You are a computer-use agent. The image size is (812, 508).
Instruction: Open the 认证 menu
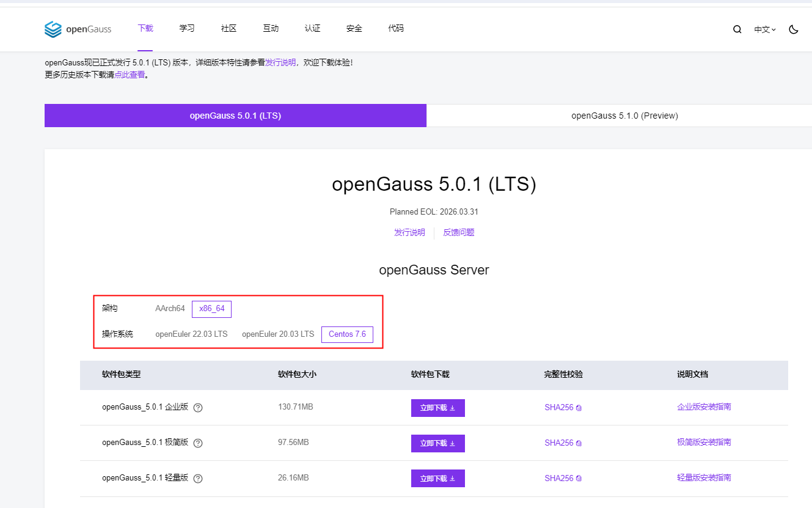click(x=312, y=28)
